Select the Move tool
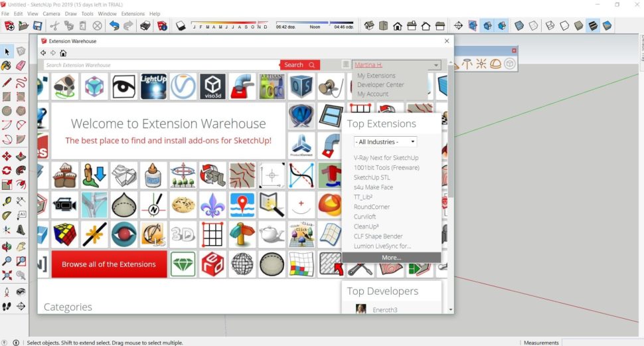The height and width of the screenshot is (346, 644). (7, 156)
